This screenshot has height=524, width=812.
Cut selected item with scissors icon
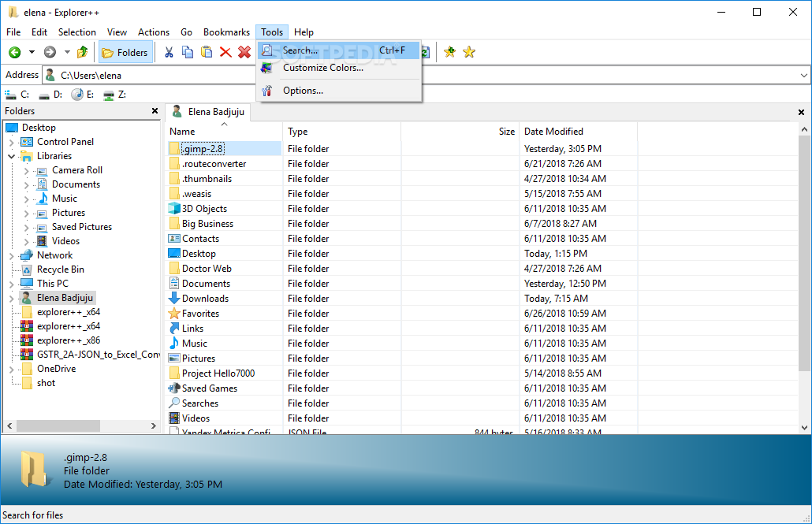pyautogui.click(x=169, y=52)
